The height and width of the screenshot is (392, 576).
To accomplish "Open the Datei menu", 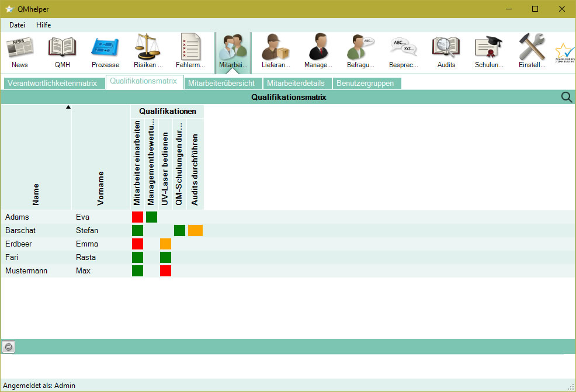I will coord(17,25).
